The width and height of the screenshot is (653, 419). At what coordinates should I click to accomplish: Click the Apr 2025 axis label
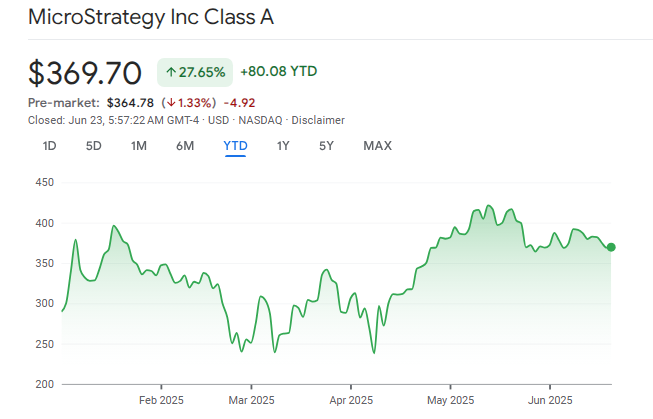pyautogui.click(x=350, y=400)
